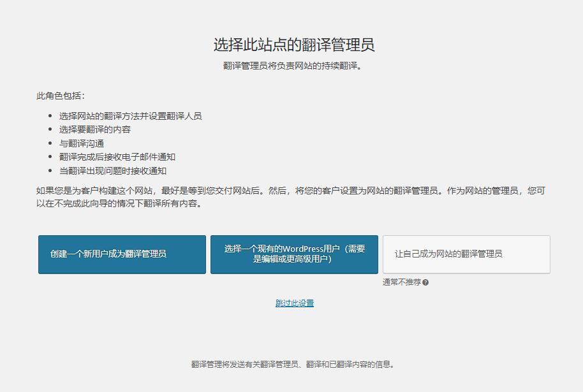Image resolution: width=583 pixels, height=392 pixels.
Task: Follow the 跳过此设置 link
Action: pos(295,303)
